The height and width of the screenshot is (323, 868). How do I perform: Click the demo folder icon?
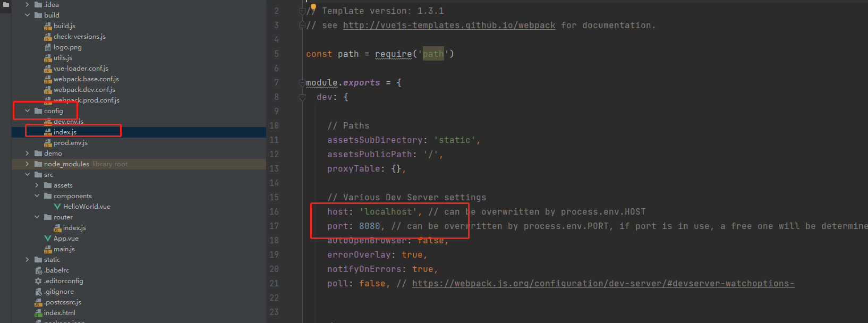(38, 154)
